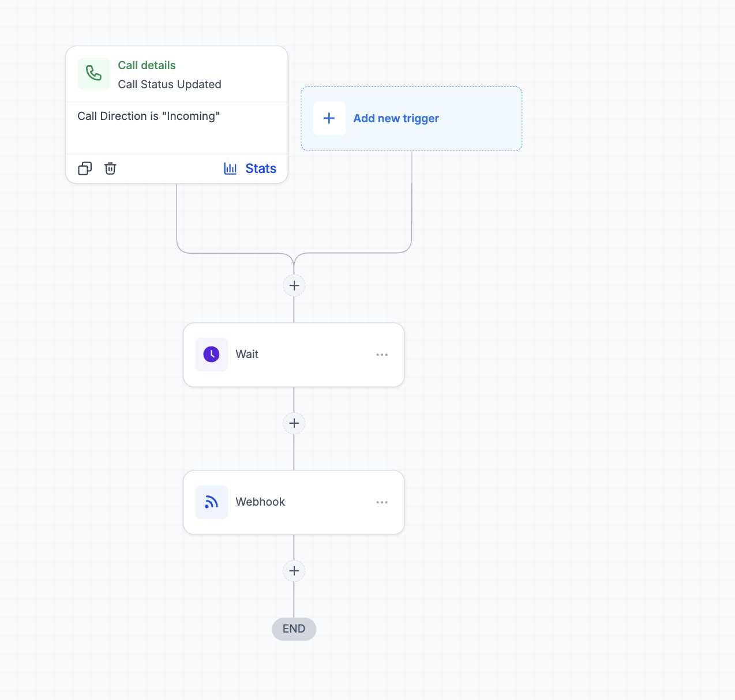Screen dimensions: 735x700
Task: Duplicate the Call details trigger
Action: 85,168
